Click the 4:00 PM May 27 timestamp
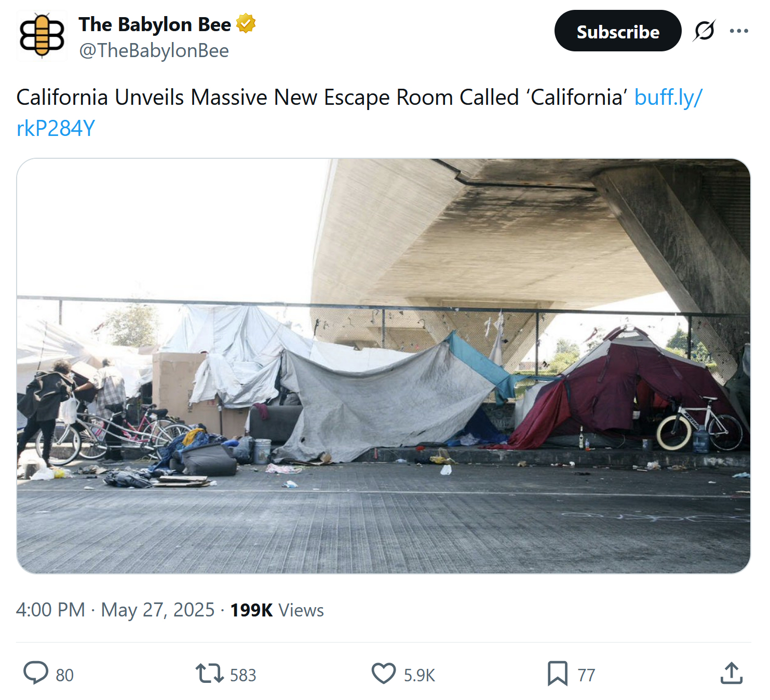Screen dimensions: 770x700 point(115,610)
